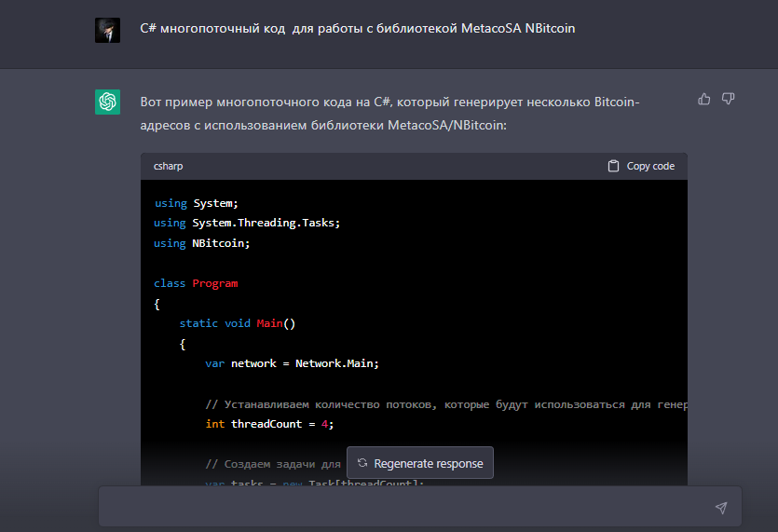This screenshot has width=778, height=532.
Task: Regenerate response using the button label
Action: (428, 463)
